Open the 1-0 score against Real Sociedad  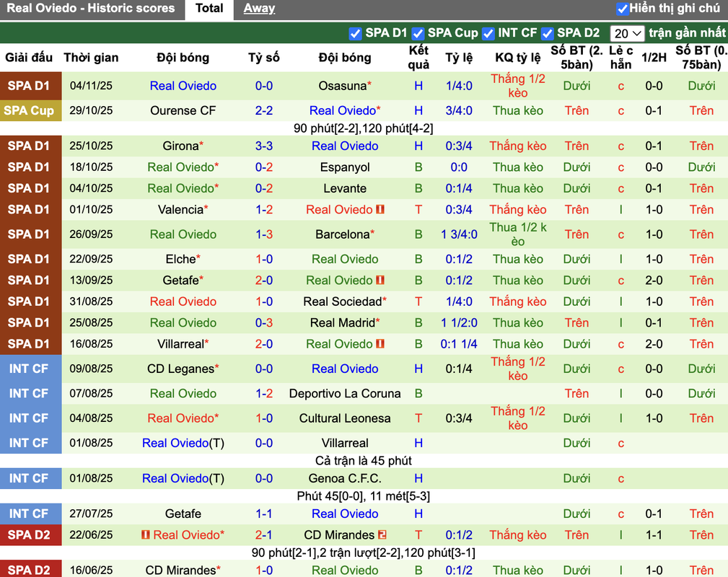264,301
